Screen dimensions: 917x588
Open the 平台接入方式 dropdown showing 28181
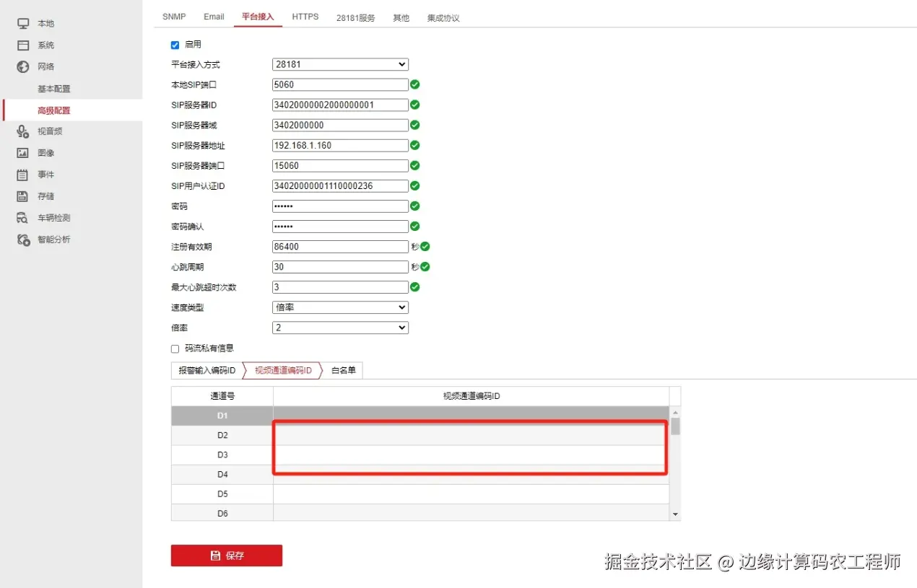(x=340, y=64)
